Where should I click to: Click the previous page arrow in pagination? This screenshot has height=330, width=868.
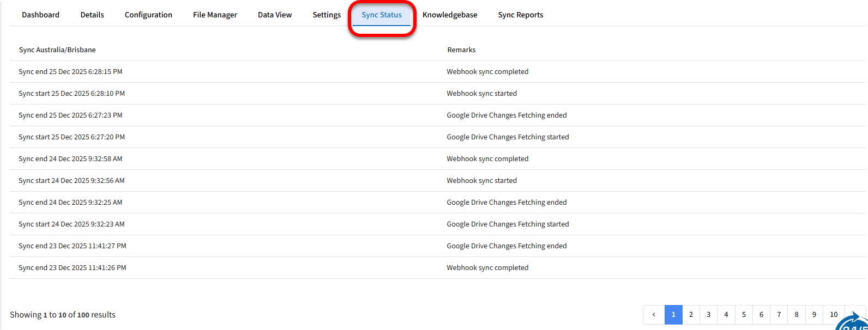(x=654, y=315)
